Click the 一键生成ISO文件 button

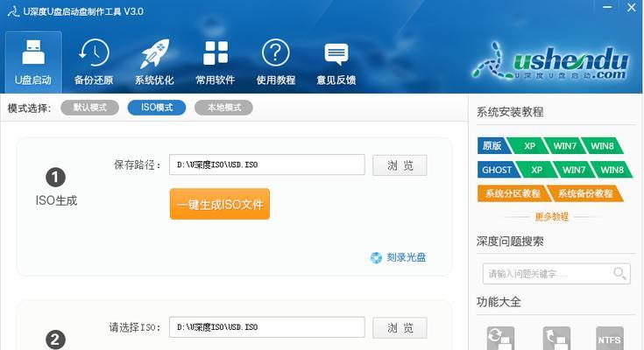(220, 204)
